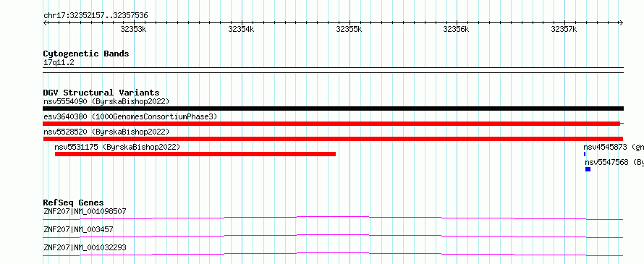Screen dimensions: 644x264
Task: Click the cytogenetic band 17q11.2 bar
Action: [x=333, y=70]
